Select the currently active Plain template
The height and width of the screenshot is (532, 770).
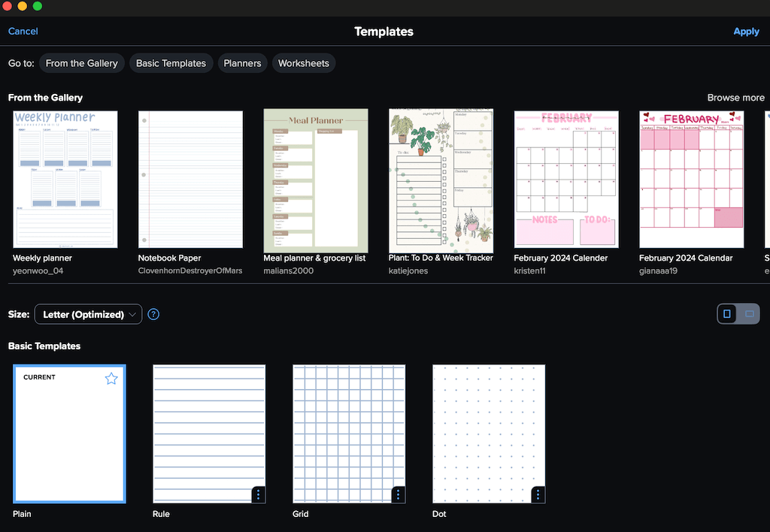(x=69, y=434)
